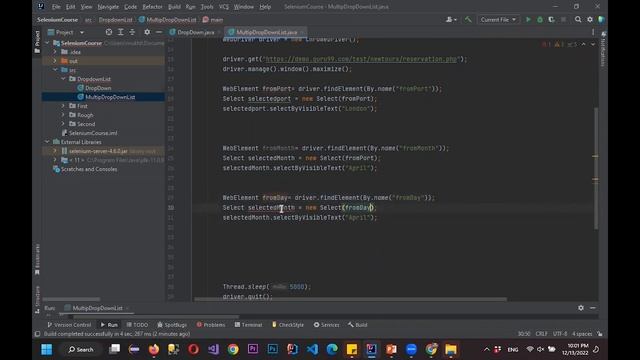Screen dimensions: 640x360
Task: Expand the Second package
Action: [x=63, y=124]
